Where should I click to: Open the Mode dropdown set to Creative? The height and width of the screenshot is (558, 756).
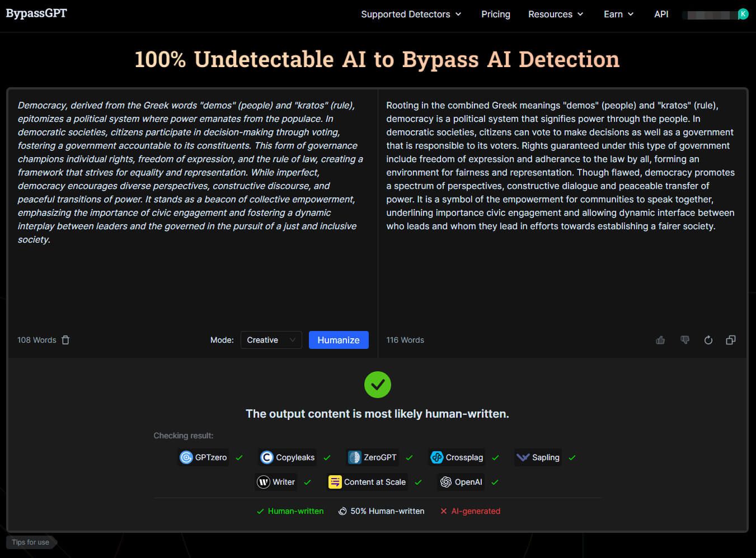pos(271,340)
